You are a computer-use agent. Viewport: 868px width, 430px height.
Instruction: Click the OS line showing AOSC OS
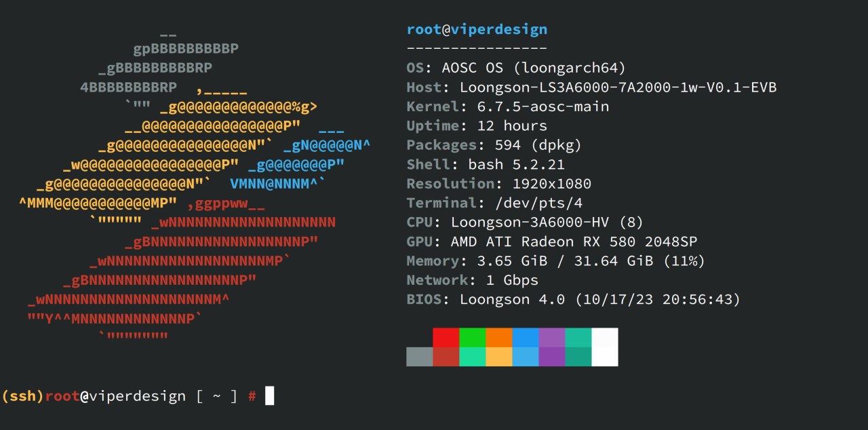515,68
